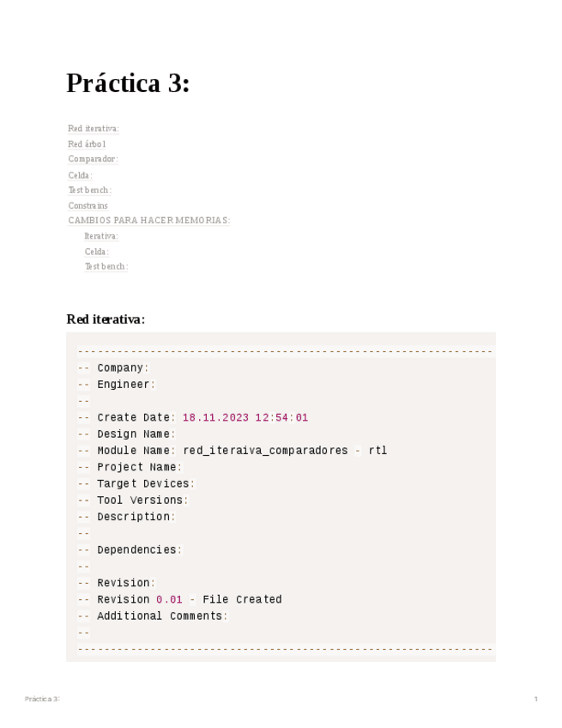562x728 pixels.
Task: Open indented "Test bench:" sub-entry link
Action: pos(106,266)
